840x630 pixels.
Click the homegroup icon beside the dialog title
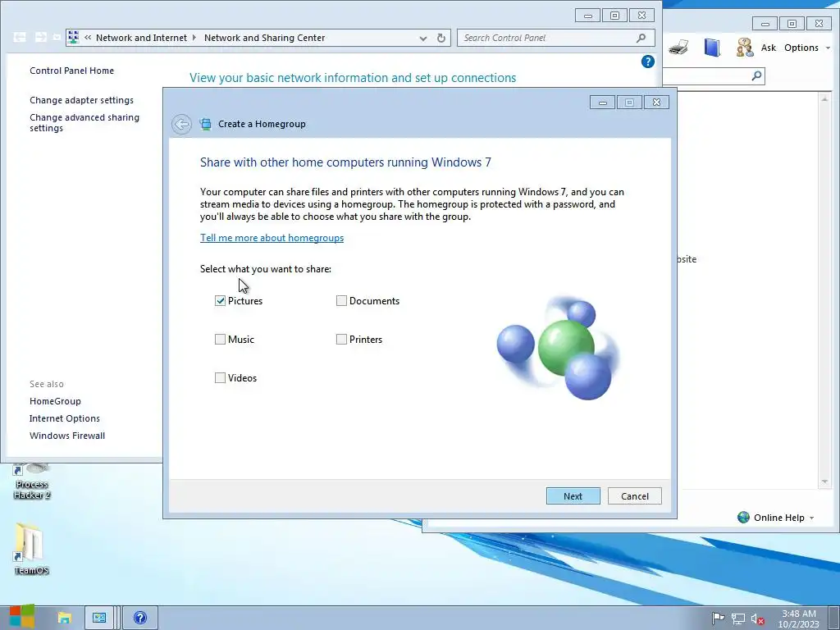(x=205, y=125)
